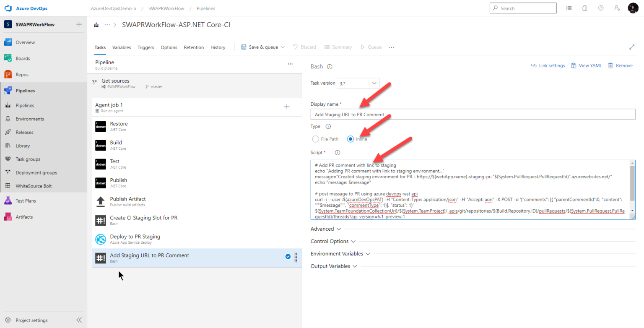Toggle the enabled checkmark on Add Staging URL task
The width and height of the screenshot is (644, 328).
[288, 257]
